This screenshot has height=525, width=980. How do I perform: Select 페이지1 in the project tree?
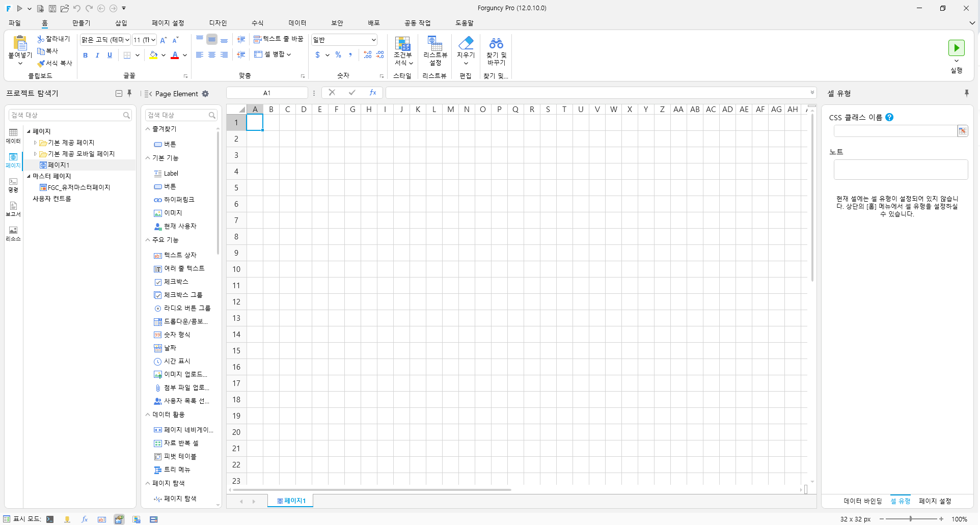[59, 165]
